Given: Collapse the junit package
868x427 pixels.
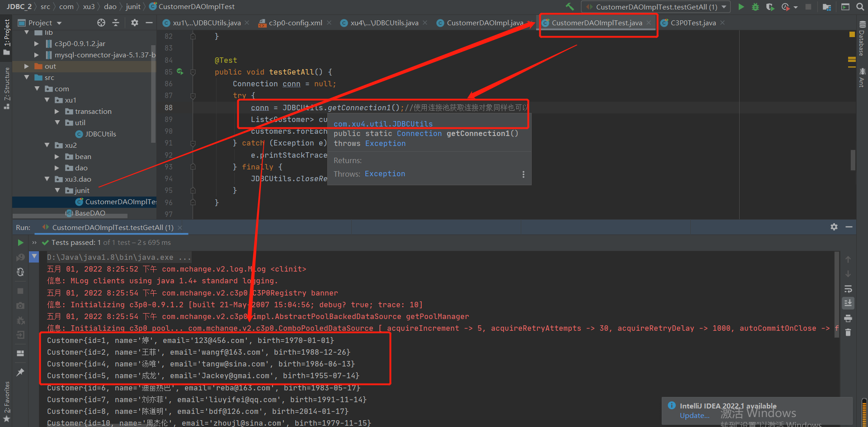Looking at the screenshot, I should (x=57, y=191).
